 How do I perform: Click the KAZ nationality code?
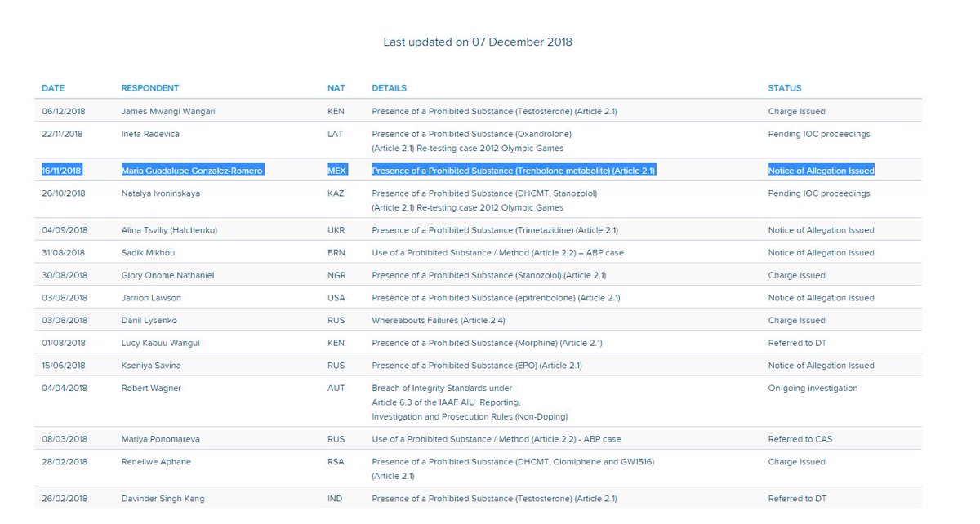point(336,193)
